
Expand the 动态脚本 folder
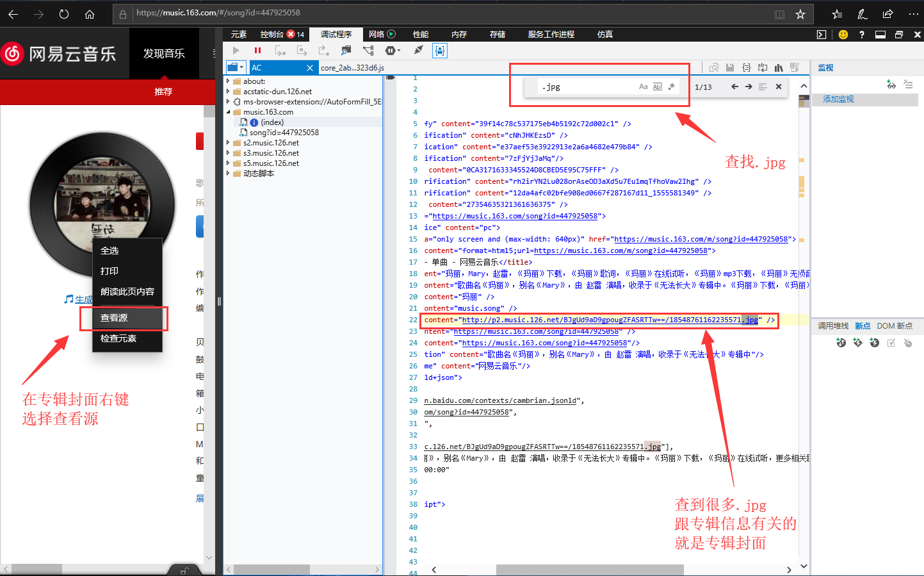click(228, 174)
